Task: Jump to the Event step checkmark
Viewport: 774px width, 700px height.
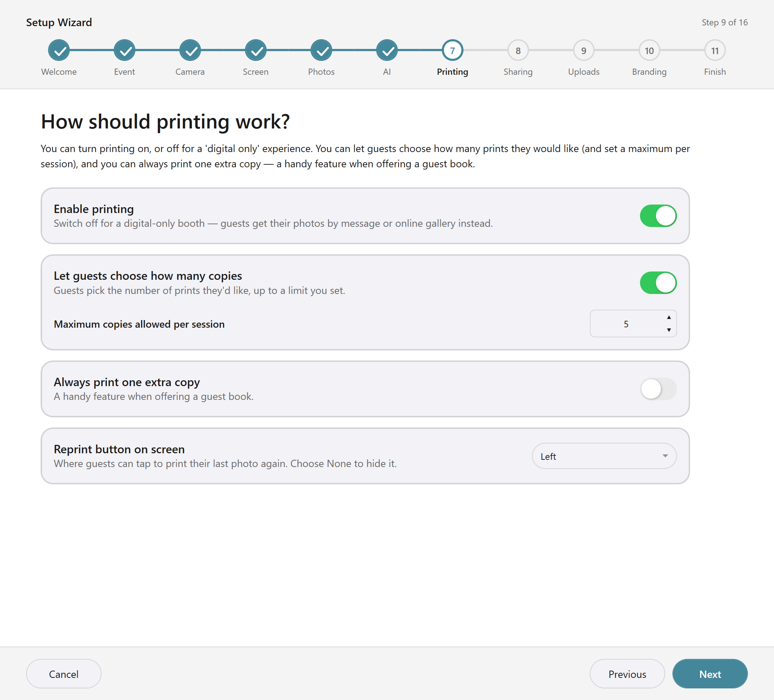Action: (x=124, y=50)
